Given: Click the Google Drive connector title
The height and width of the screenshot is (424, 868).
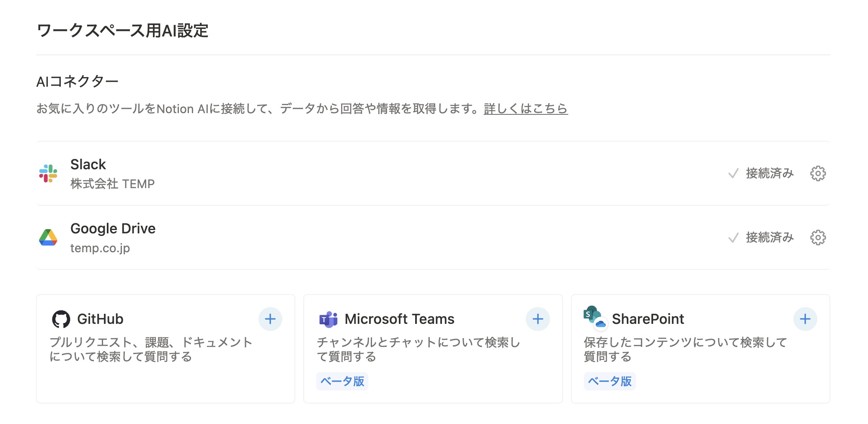Looking at the screenshot, I should tap(113, 229).
